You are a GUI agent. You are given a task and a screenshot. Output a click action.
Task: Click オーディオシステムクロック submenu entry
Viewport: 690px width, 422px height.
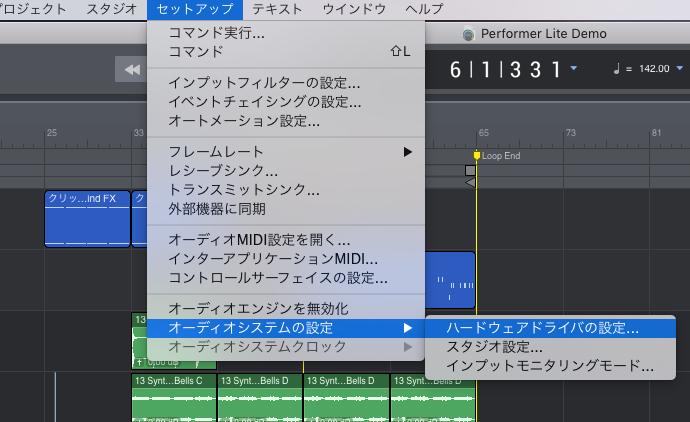(286, 347)
